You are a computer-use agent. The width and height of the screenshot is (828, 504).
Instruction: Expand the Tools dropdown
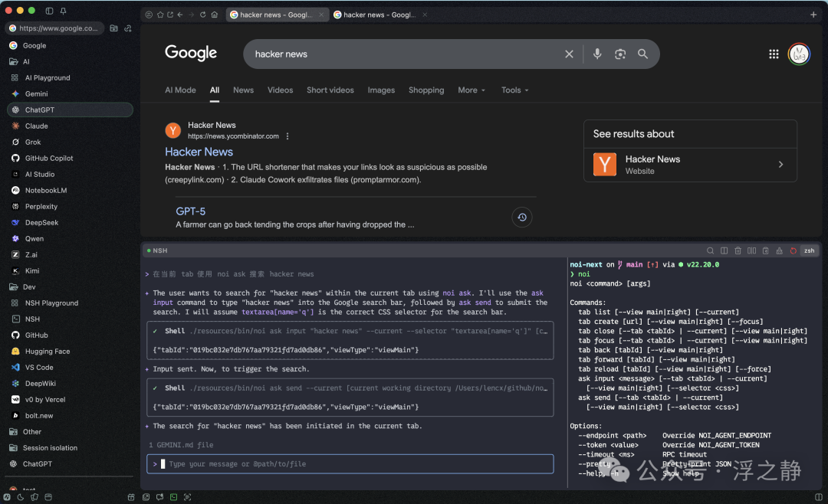pyautogui.click(x=515, y=90)
